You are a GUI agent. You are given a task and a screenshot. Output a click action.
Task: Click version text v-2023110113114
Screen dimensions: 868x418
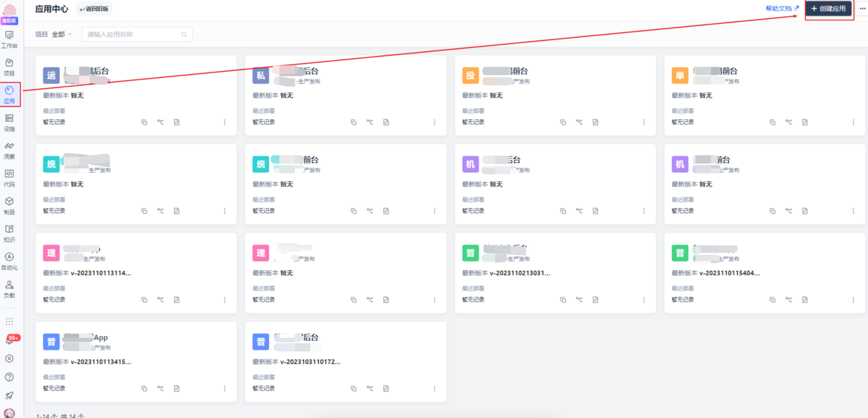pos(101,273)
